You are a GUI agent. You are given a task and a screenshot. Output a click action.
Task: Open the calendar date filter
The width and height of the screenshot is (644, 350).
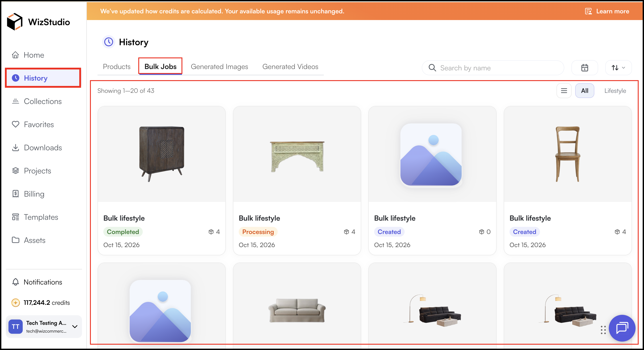(585, 68)
